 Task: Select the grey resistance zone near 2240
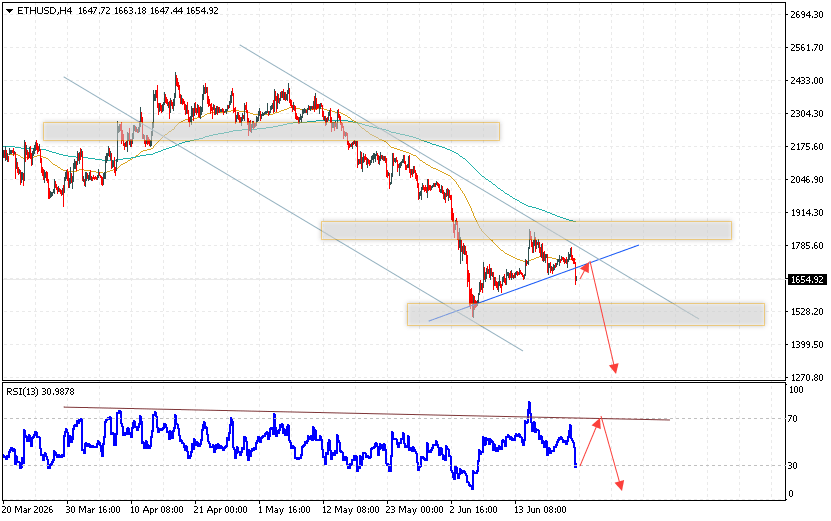pyautogui.click(x=271, y=131)
